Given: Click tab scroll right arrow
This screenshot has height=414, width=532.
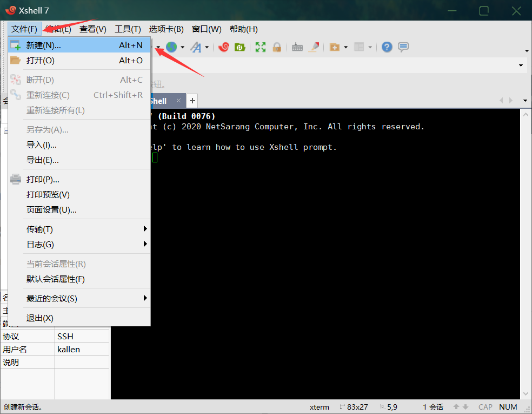Looking at the screenshot, I should pyautogui.click(x=510, y=101).
